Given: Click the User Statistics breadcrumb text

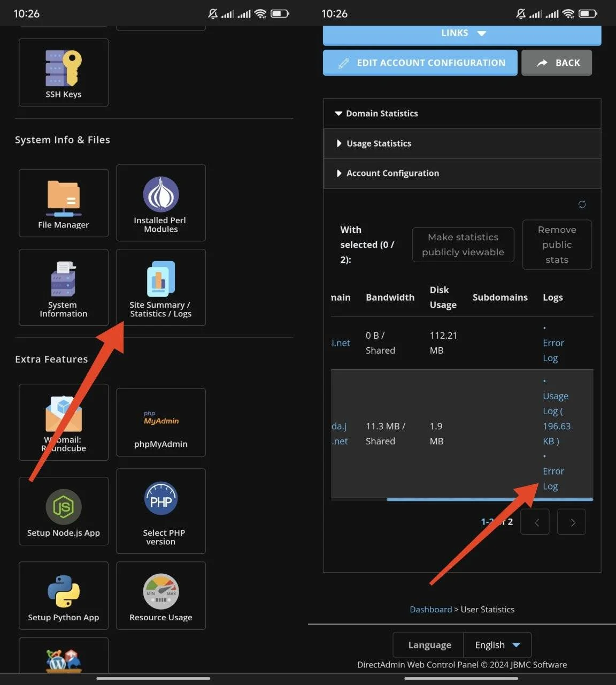Looking at the screenshot, I should (x=488, y=610).
